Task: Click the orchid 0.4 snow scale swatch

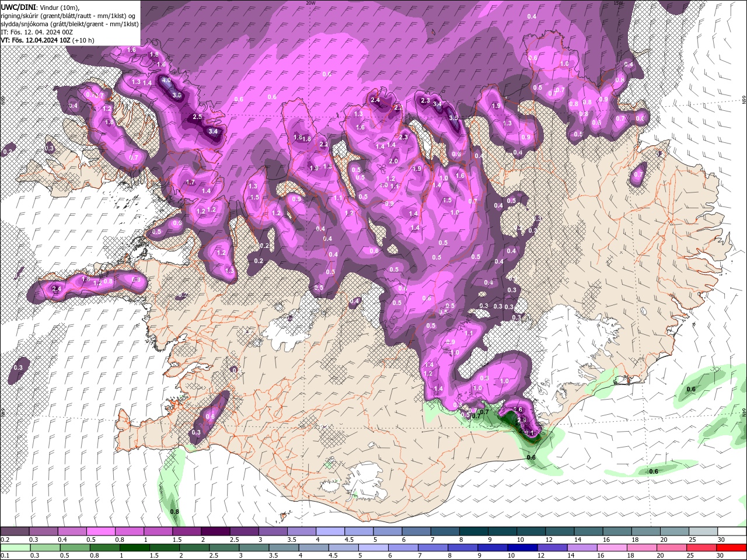Action: (72, 531)
